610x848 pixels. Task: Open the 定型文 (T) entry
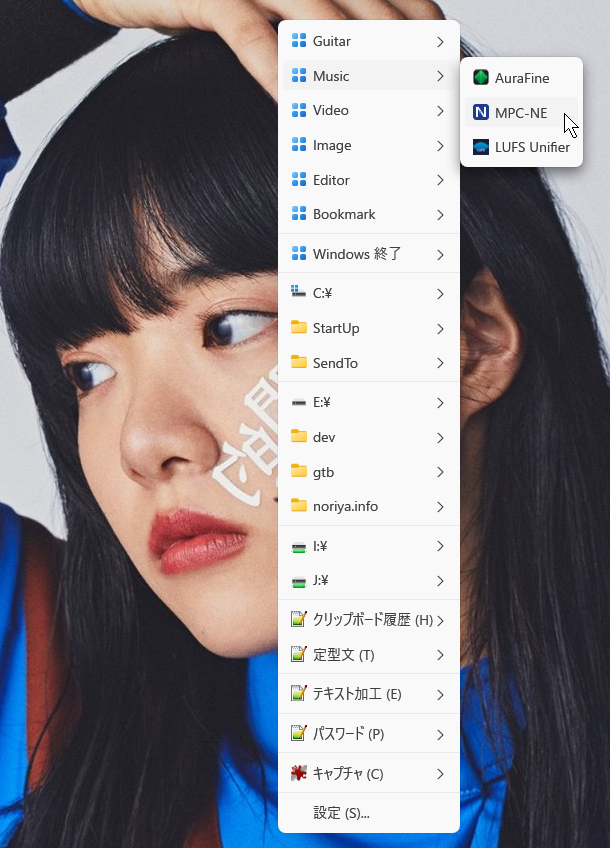369,655
